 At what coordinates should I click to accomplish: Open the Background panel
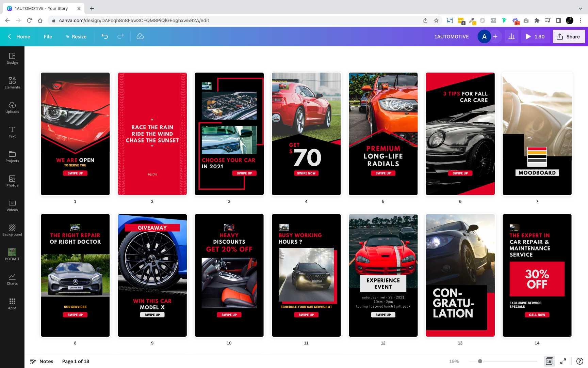click(x=12, y=230)
